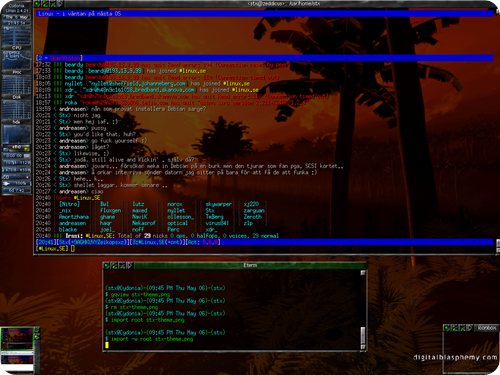Click the eth0 network label in GKrellM
Image resolution: width=500 pixels, height=375 pixels.
(16, 147)
